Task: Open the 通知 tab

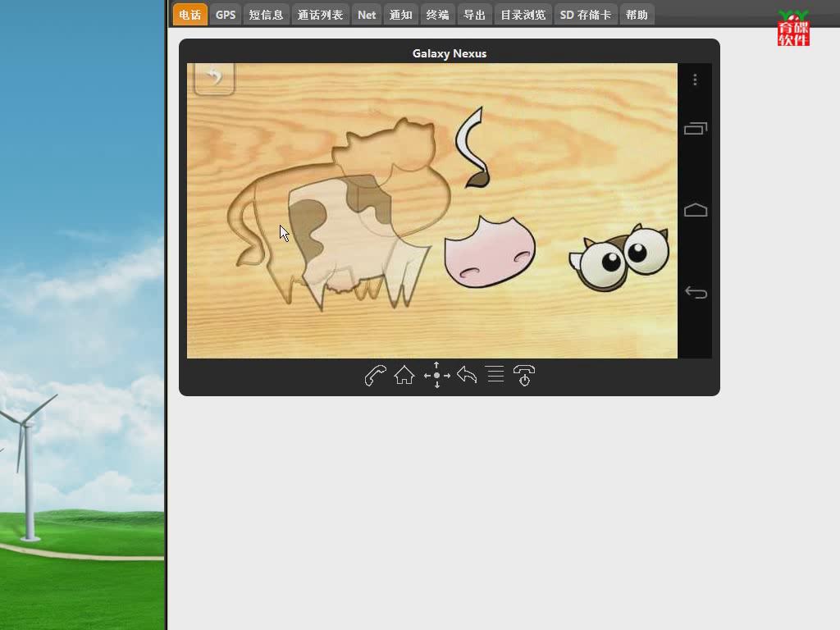Action: pyautogui.click(x=400, y=15)
